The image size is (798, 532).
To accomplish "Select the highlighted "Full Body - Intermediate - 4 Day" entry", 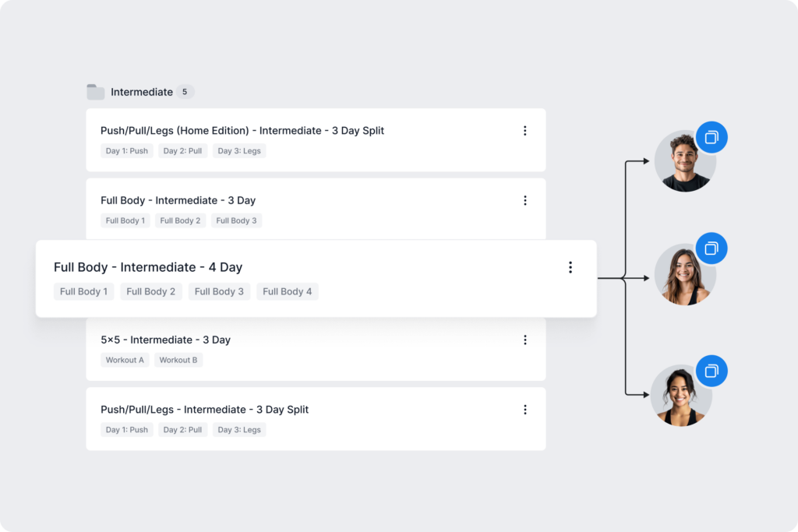I will pos(148,267).
